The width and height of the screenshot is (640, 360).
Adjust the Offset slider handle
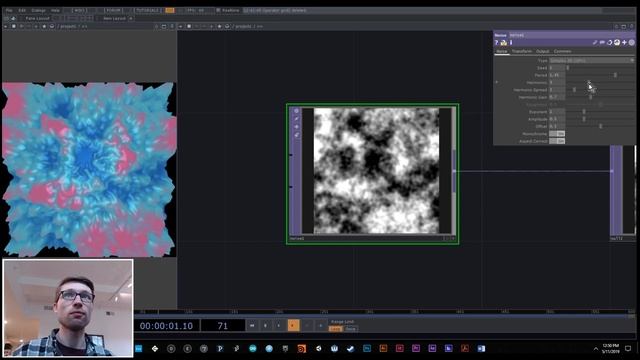[600, 127]
